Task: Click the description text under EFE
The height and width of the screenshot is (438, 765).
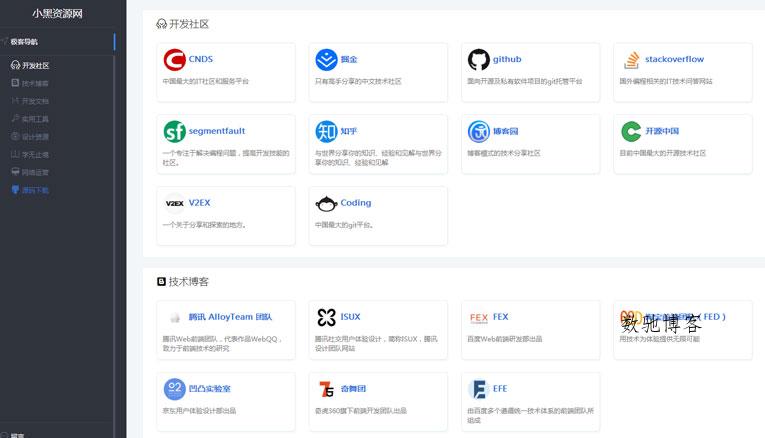Action: click(x=530, y=415)
